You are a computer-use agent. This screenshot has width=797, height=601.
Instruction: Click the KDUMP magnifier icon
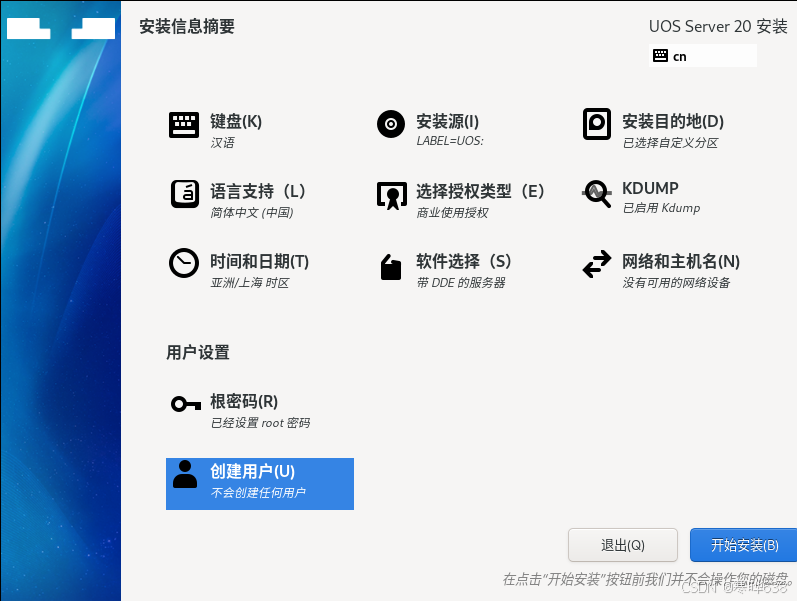tap(597, 194)
